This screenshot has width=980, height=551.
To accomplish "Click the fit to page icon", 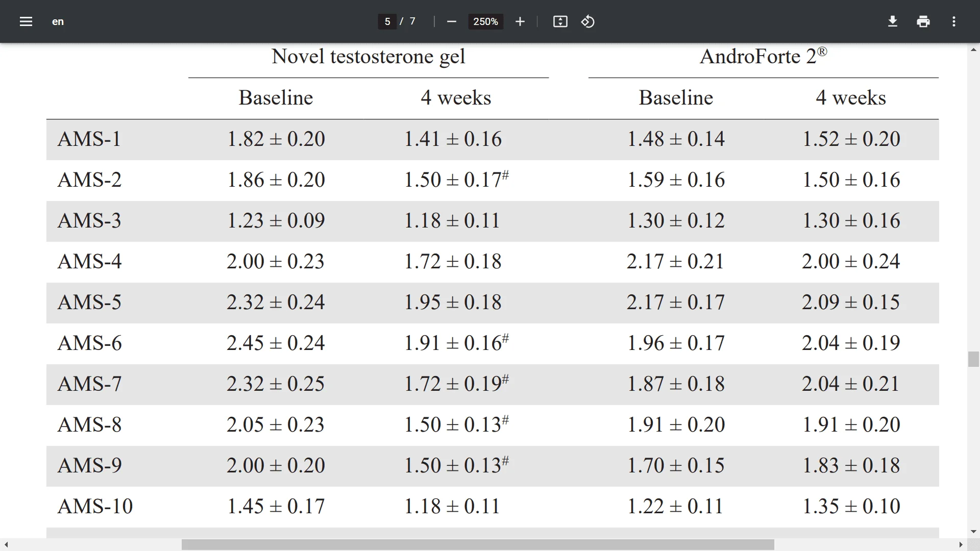I will pyautogui.click(x=560, y=21).
